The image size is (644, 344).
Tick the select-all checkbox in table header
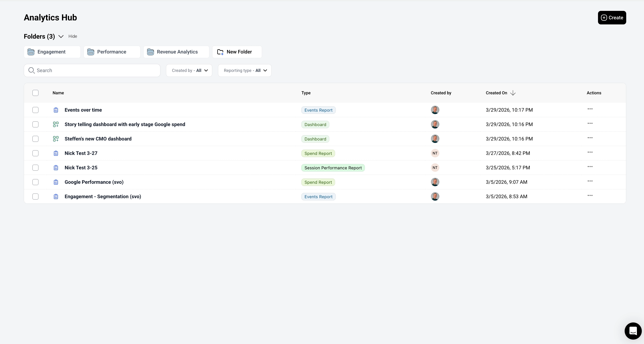[x=36, y=93]
